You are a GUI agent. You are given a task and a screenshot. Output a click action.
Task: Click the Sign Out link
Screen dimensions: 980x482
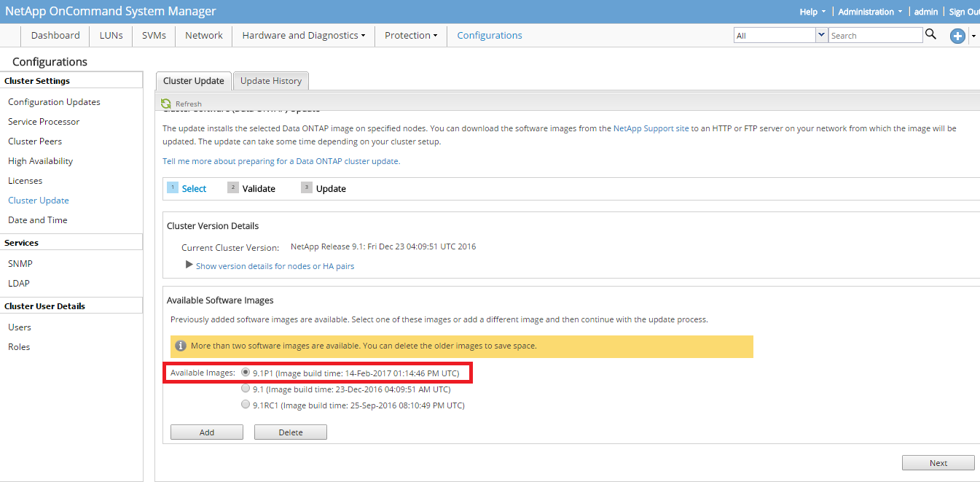pos(964,12)
